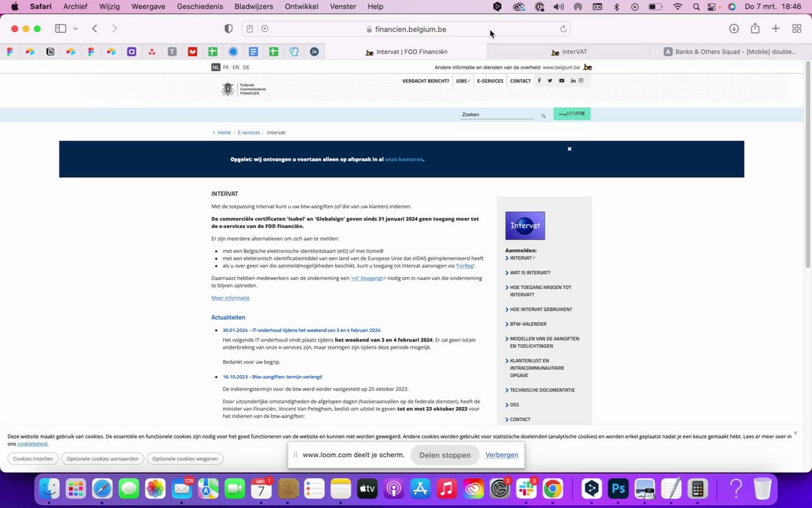This screenshot has height=508, width=812.
Task: Expand 'OSS' in the side menu
Action: point(514,404)
